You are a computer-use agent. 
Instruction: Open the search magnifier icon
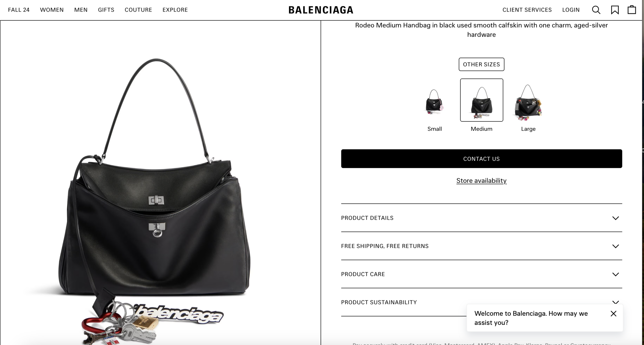tap(596, 10)
